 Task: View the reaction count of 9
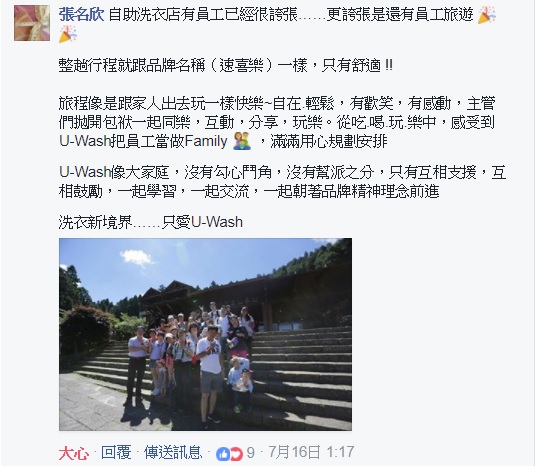tap(250, 453)
